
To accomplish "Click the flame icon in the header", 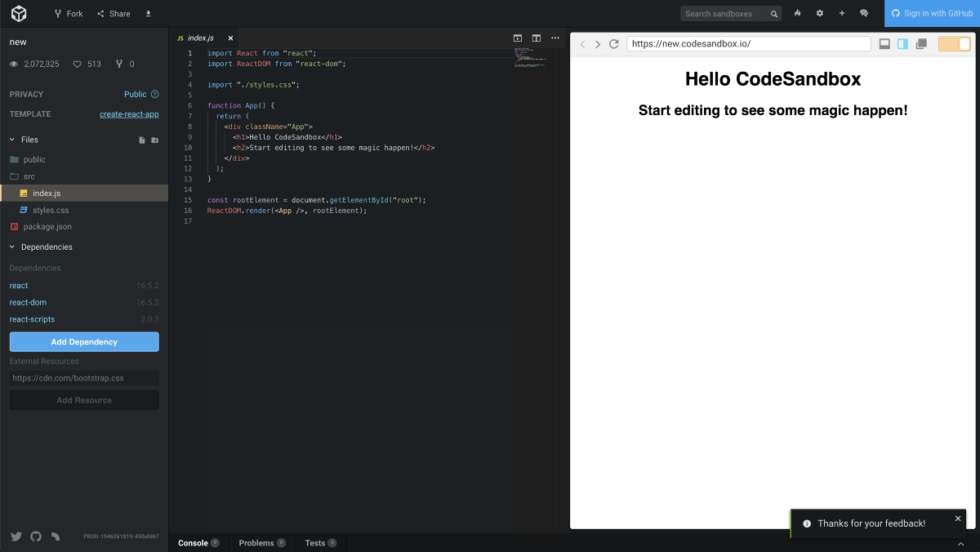I will 798,14.
